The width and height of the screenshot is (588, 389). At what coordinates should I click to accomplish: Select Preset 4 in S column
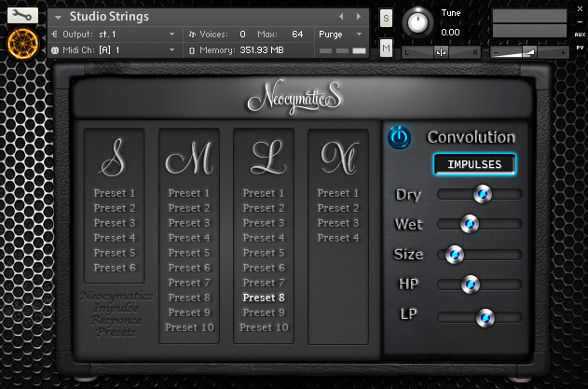[115, 238]
